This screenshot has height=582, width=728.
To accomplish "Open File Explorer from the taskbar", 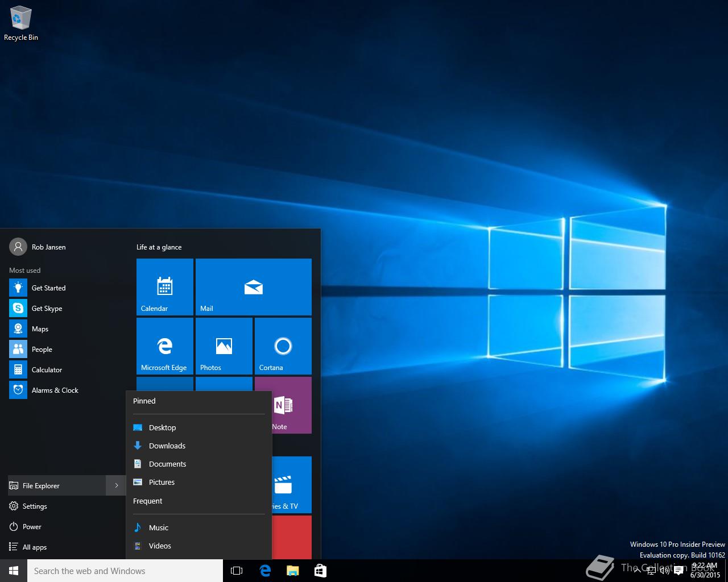I will click(292, 571).
